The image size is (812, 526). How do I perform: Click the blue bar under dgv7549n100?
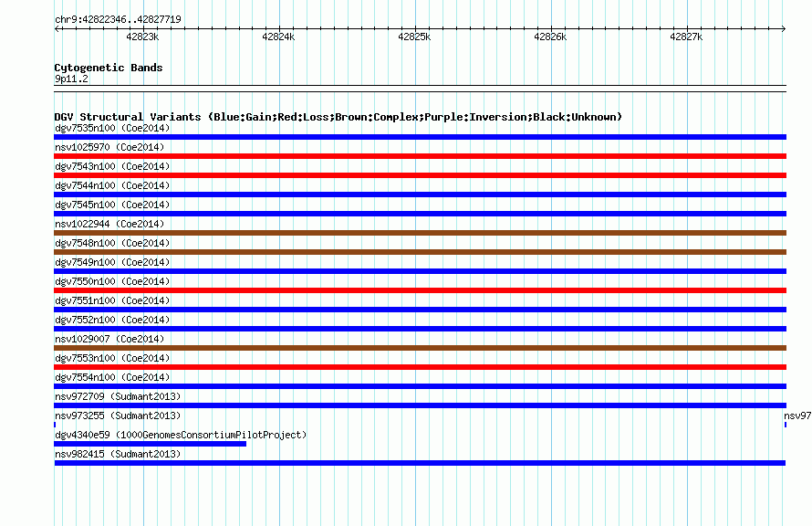(420, 271)
